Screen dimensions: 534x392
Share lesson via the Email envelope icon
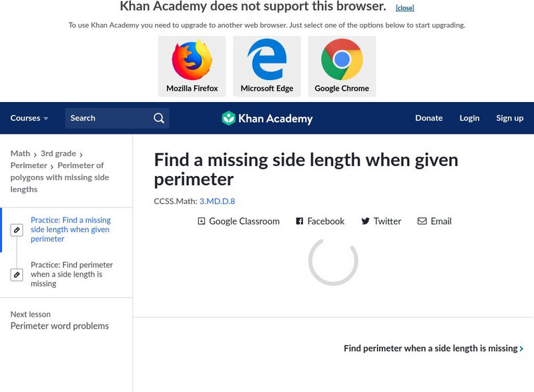click(x=422, y=221)
